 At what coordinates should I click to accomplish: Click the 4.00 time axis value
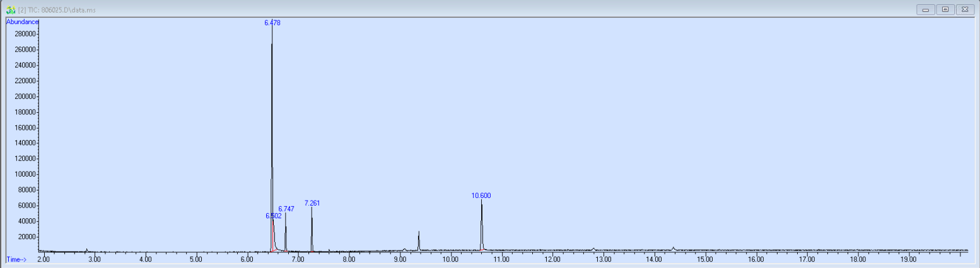pyautogui.click(x=145, y=259)
